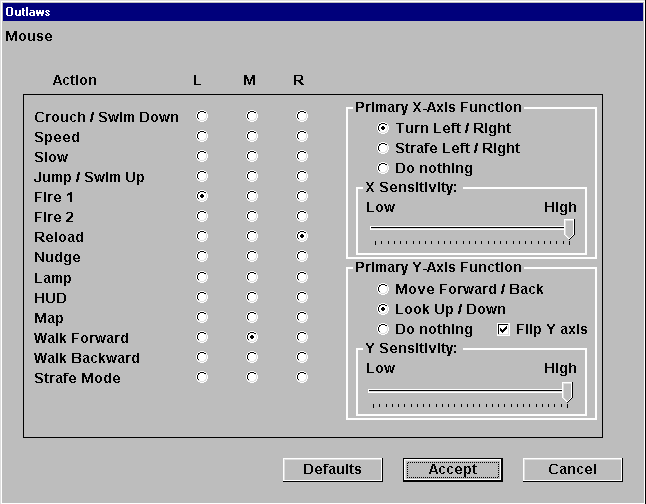Set Speed to the middle mouse button
Image resolution: width=646 pixels, height=504 pixels.
click(x=252, y=136)
